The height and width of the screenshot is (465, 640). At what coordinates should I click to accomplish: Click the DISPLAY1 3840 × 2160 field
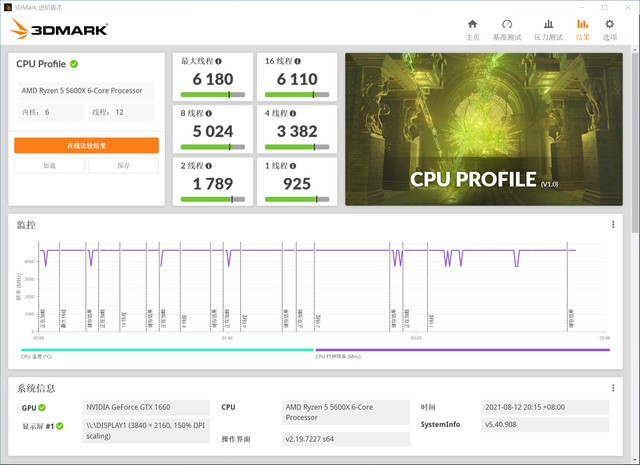146,431
